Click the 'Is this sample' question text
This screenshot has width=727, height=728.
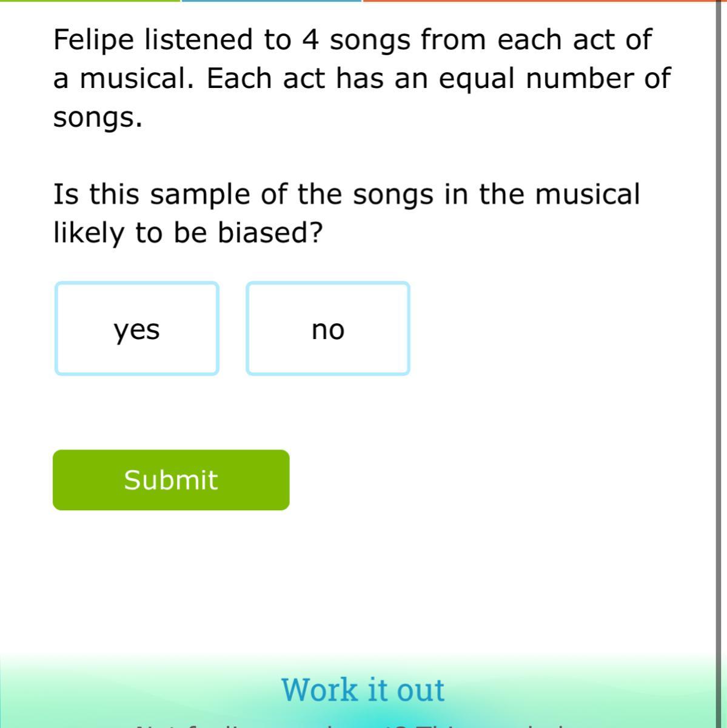[x=346, y=195]
